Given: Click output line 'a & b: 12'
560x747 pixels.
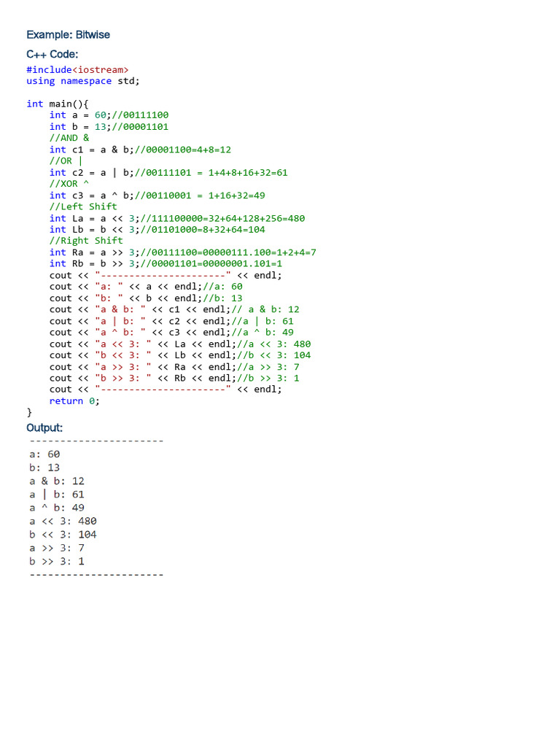Looking at the screenshot, I should click(57, 481).
